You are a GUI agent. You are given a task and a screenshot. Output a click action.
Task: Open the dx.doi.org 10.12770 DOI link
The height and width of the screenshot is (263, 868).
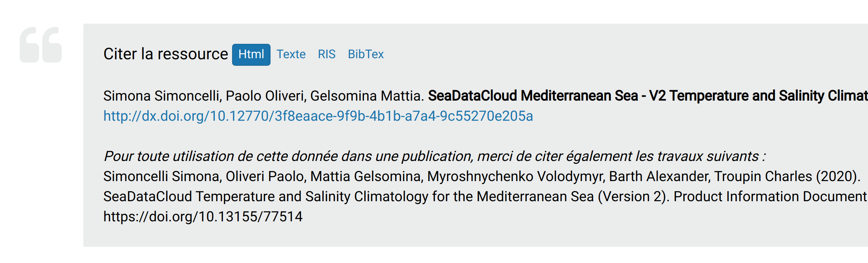pos(318,116)
